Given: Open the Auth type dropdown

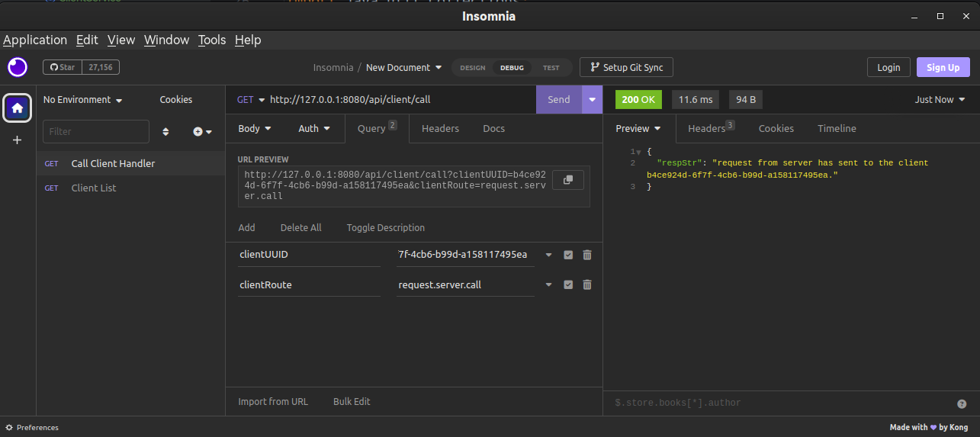Looking at the screenshot, I should (x=314, y=128).
